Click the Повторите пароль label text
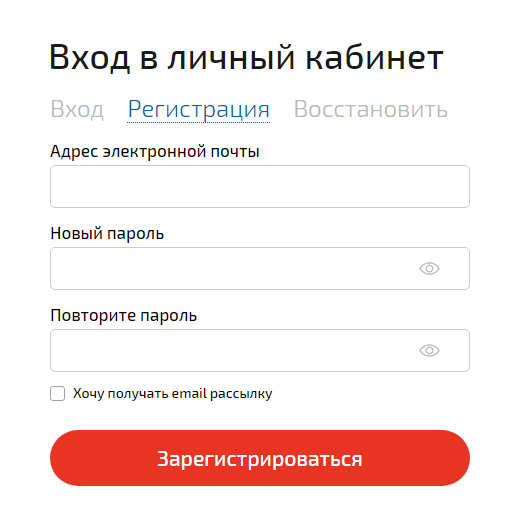519x506 pixels. point(124,315)
